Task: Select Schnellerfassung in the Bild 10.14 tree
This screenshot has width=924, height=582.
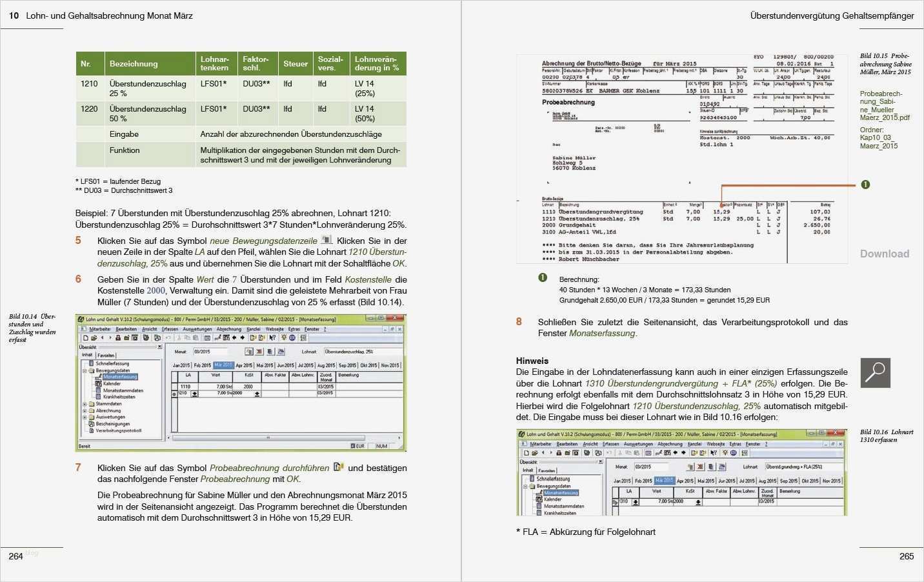Action: (x=112, y=363)
